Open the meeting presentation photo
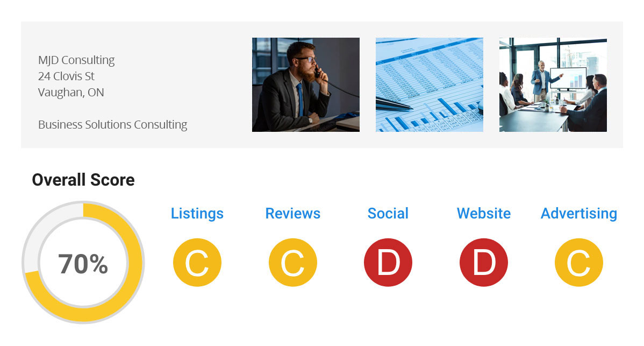 point(553,84)
